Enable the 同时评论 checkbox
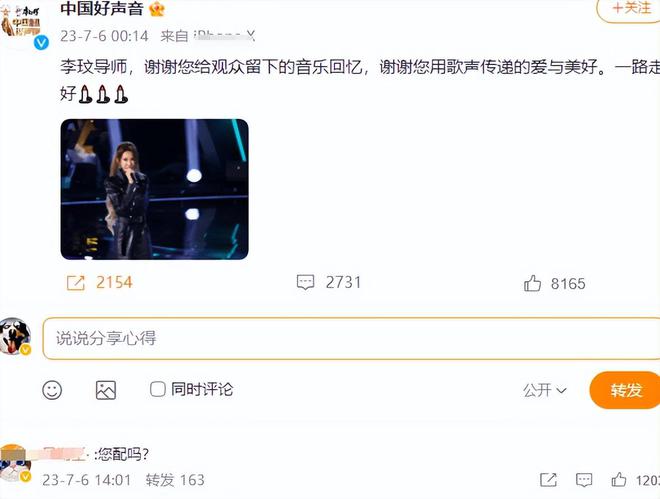This screenshot has width=660, height=499. pos(157,389)
